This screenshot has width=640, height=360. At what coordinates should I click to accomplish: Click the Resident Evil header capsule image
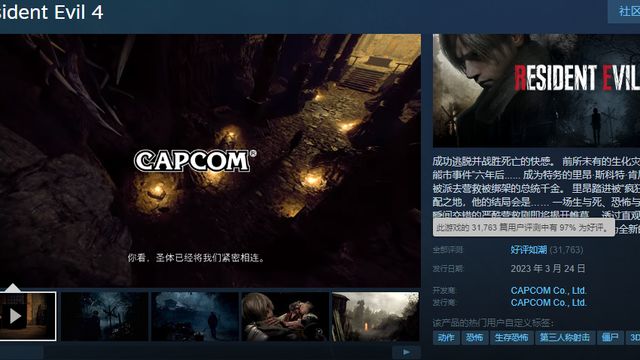(536, 90)
